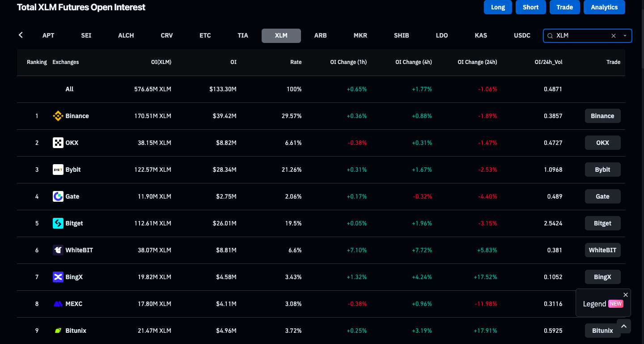Image resolution: width=644 pixels, height=344 pixels.
Task: Click the Ranking column header
Action: (x=37, y=62)
